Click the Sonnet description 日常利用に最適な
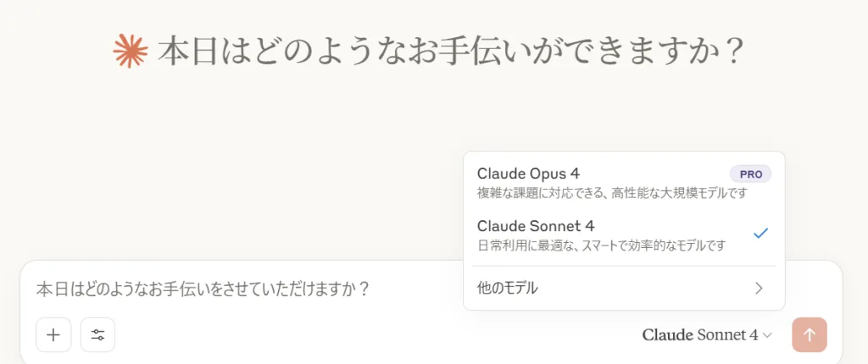The image size is (868, 364). coord(601,245)
